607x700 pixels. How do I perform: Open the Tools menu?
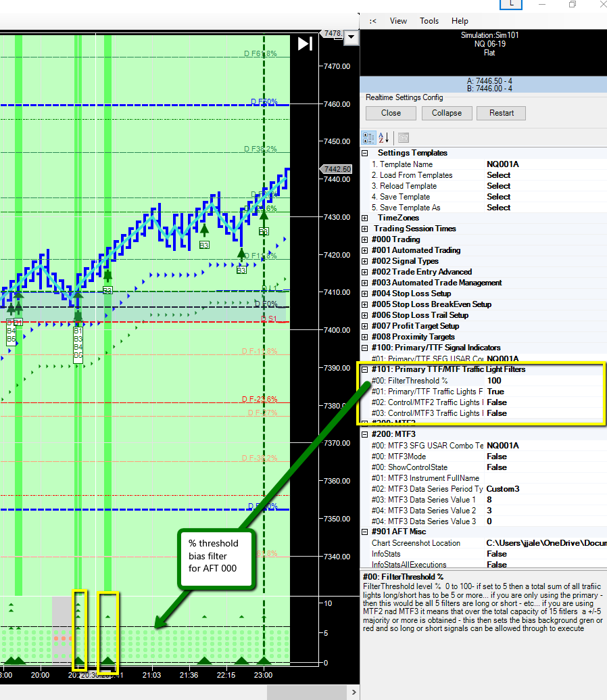coord(429,21)
